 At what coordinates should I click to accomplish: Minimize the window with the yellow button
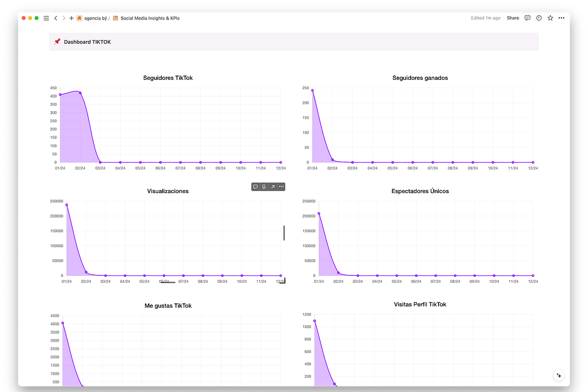click(30, 18)
